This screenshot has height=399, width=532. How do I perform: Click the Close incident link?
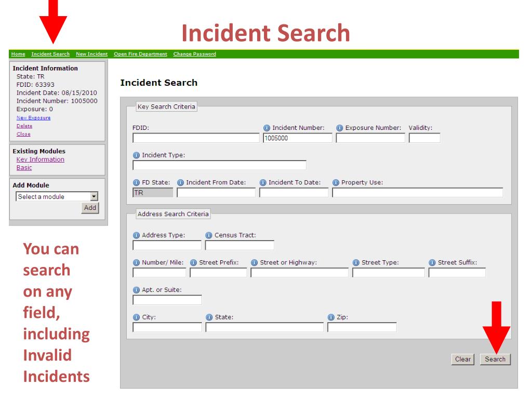coord(23,134)
